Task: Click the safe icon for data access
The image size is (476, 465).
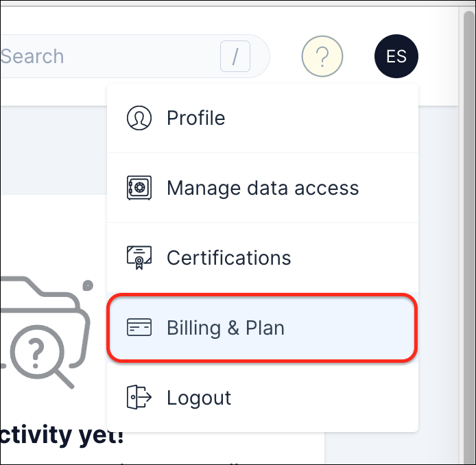Action: tap(139, 188)
